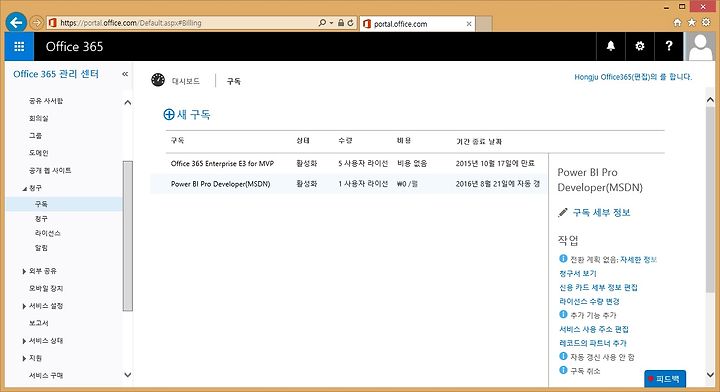
Task: Open 공유 사서함 in navigation
Action: click(46, 101)
